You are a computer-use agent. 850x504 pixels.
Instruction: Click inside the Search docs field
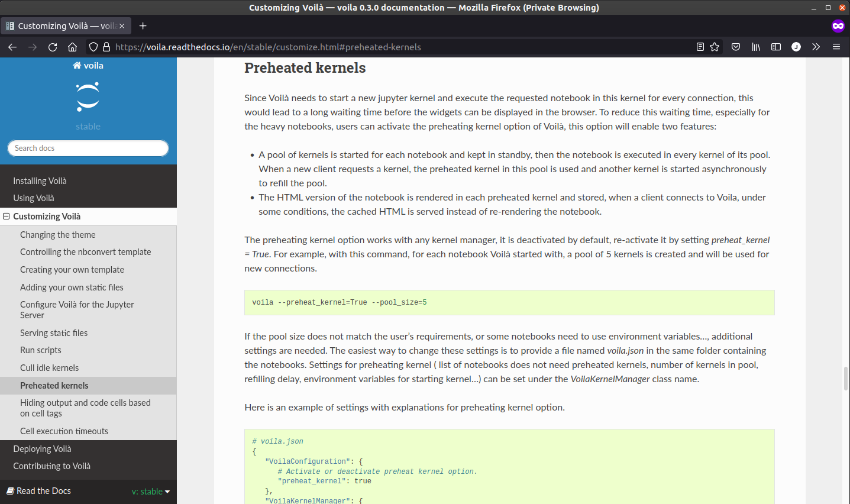point(88,148)
